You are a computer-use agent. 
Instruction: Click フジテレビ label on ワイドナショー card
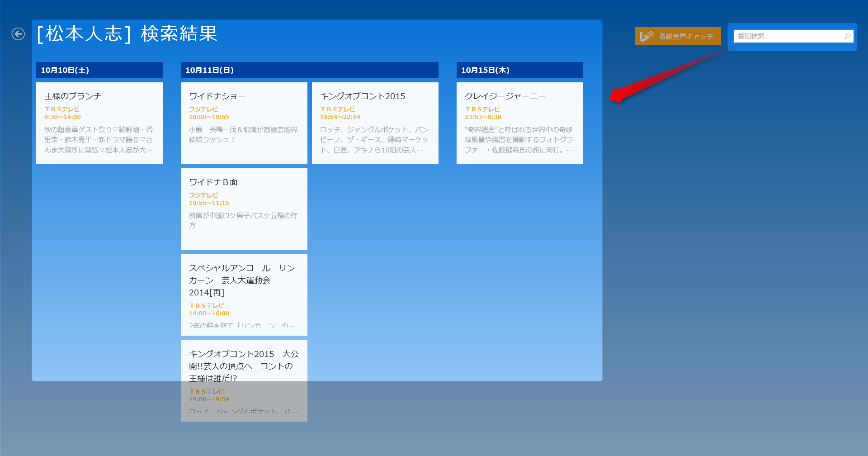click(203, 109)
